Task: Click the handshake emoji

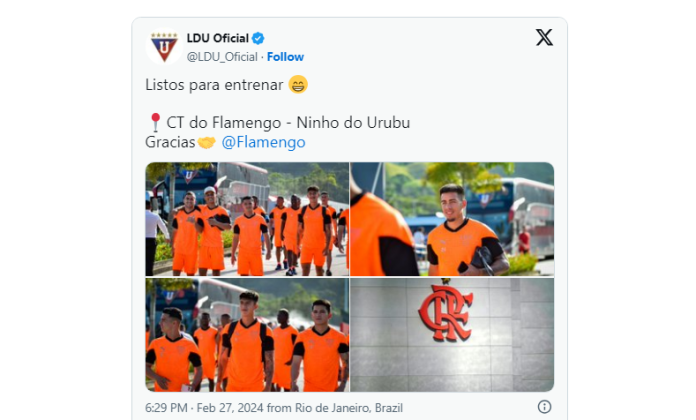Action: pyautogui.click(x=206, y=143)
